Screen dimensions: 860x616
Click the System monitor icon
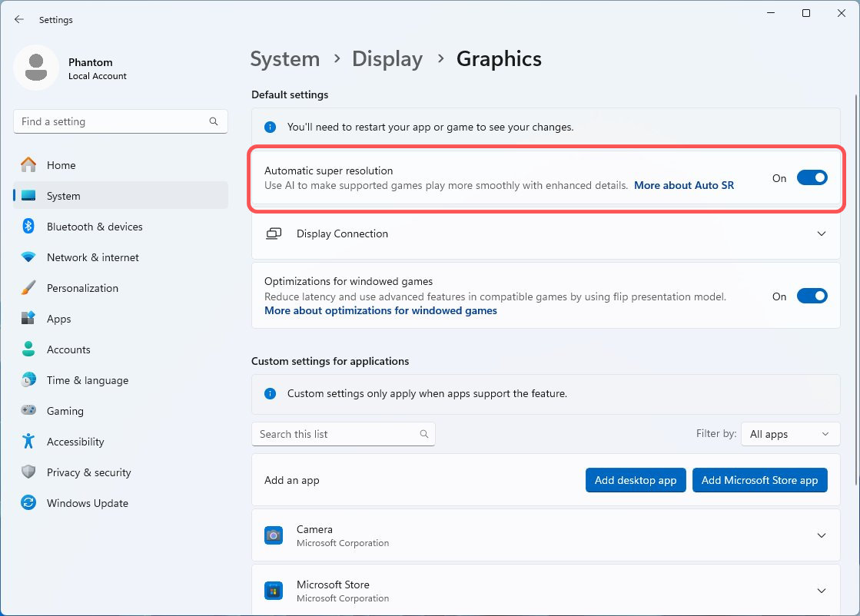point(28,196)
